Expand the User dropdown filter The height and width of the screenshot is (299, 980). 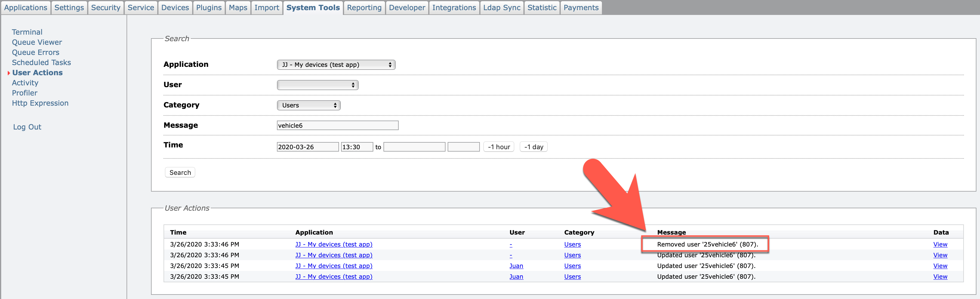point(318,85)
